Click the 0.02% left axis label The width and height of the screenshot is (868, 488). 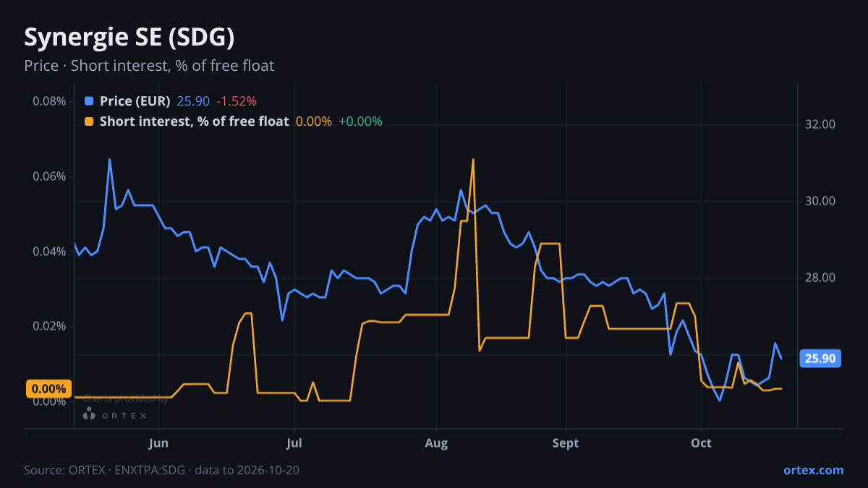(x=49, y=326)
